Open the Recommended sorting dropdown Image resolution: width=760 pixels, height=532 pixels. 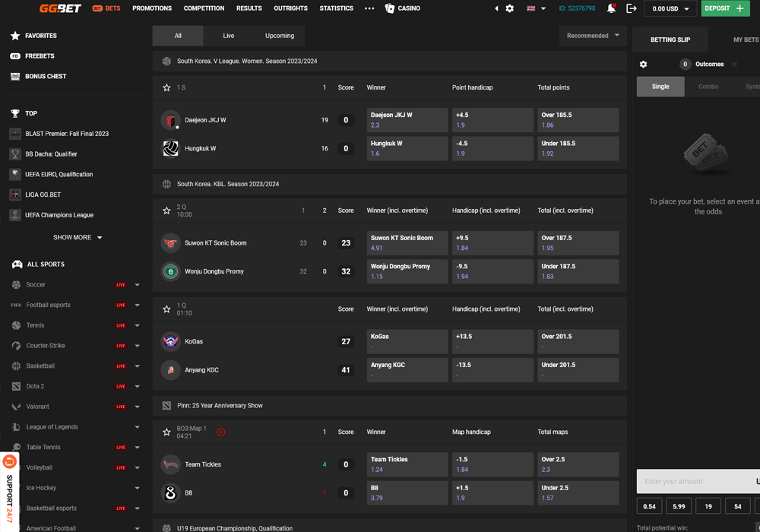(593, 36)
